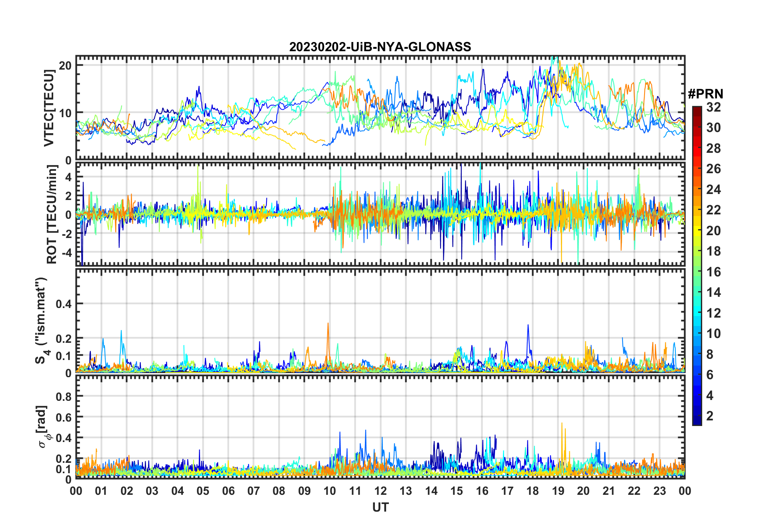Click inside the σφ phase scintillation panel

380,427
